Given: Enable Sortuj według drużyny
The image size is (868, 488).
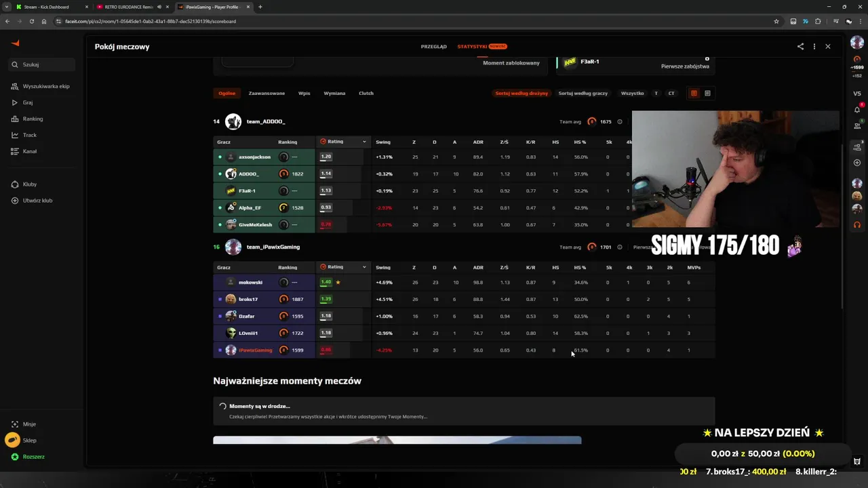Looking at the screenshot, I should [x=521, y=93].
